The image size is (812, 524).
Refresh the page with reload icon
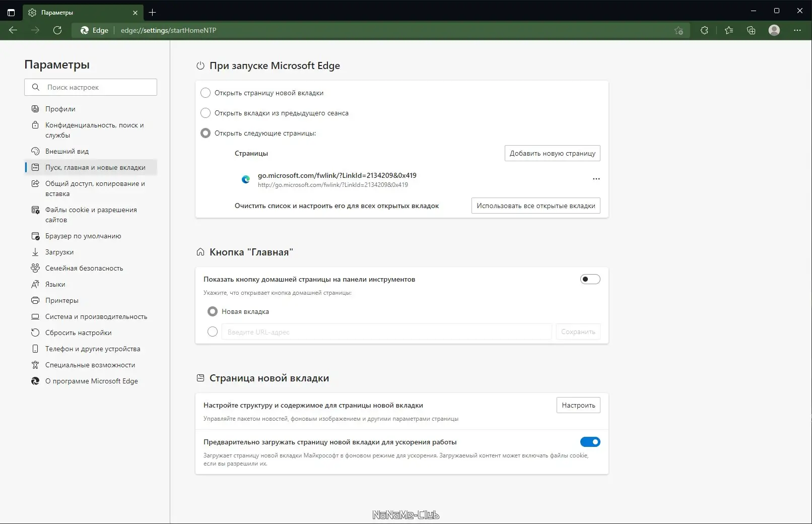[x=57, y=30]
